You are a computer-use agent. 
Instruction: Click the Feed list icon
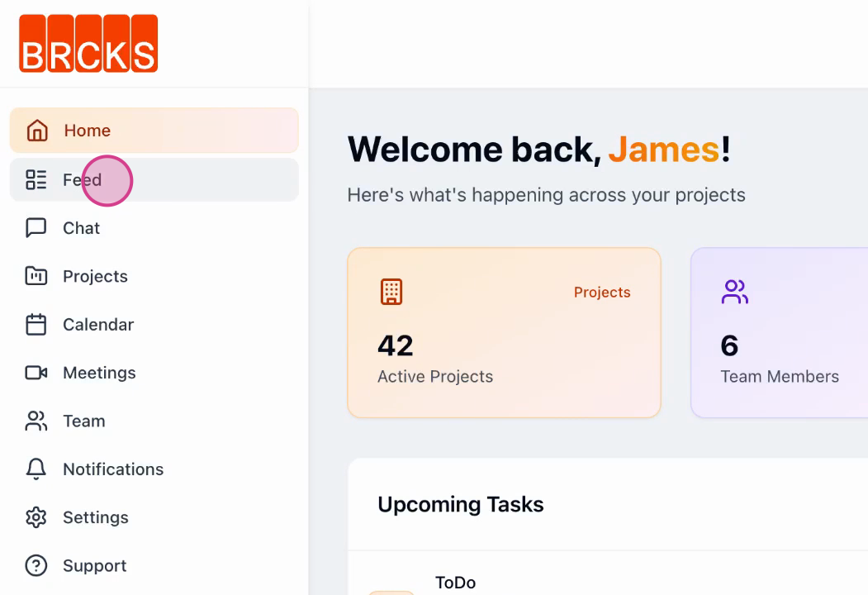click(36, 179)
